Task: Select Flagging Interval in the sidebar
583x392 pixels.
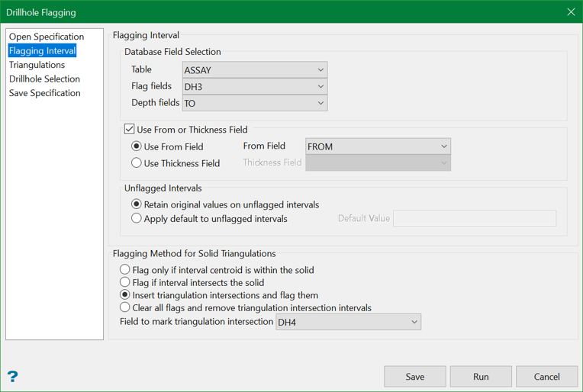Action: 43,50
